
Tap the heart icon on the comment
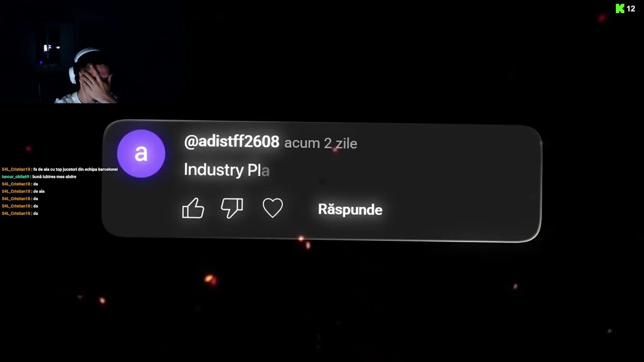pyautogui.click(x=273, y=208)
